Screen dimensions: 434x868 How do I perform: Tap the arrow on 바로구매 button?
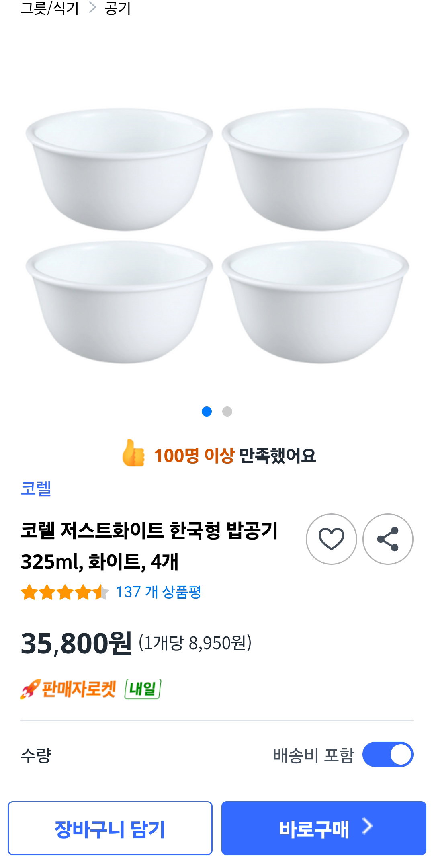coord(367,826)
